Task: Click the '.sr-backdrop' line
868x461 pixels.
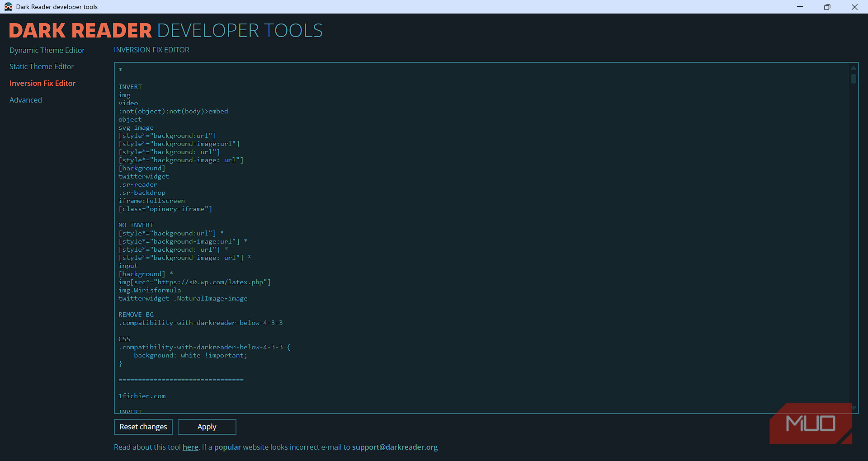Action: coord(142,193)
